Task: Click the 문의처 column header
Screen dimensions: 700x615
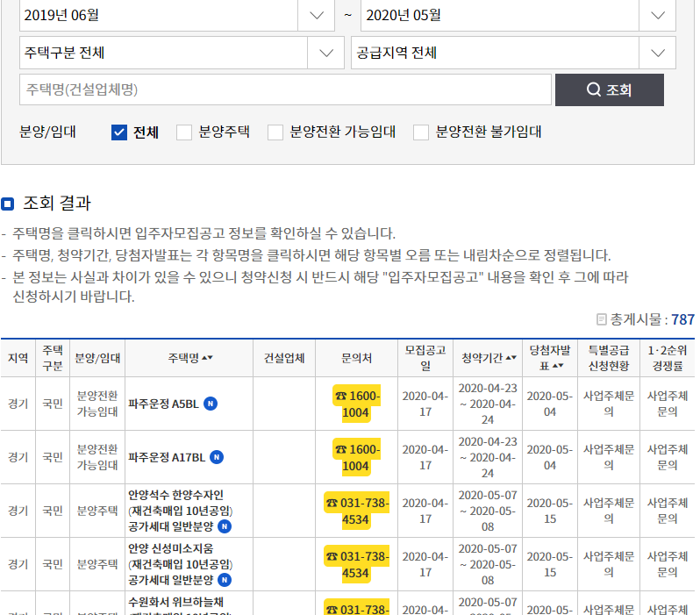Action: tap(356, 358)
